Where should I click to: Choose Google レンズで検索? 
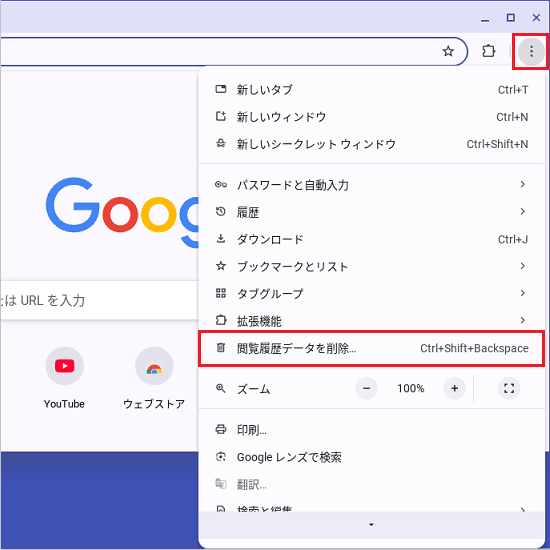tap(371, 457)
